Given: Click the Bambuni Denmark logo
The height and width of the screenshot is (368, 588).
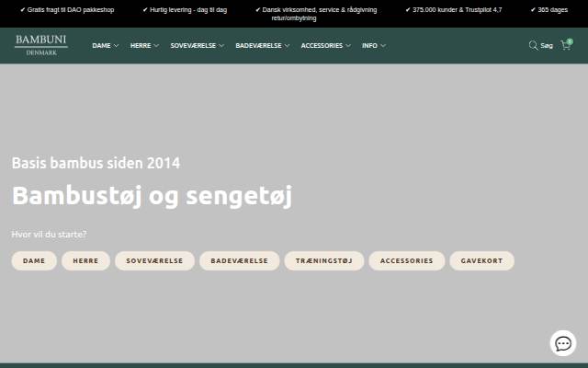Looking at the screenshot, I should pos(41,45).
